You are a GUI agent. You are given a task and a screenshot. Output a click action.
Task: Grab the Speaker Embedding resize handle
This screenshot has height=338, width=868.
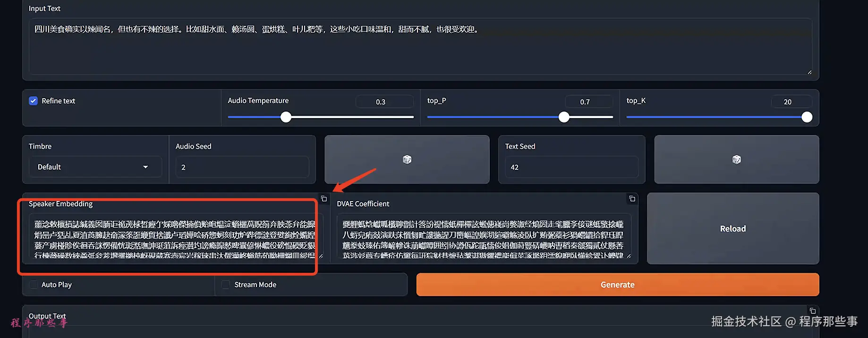[x=321, y=256]
